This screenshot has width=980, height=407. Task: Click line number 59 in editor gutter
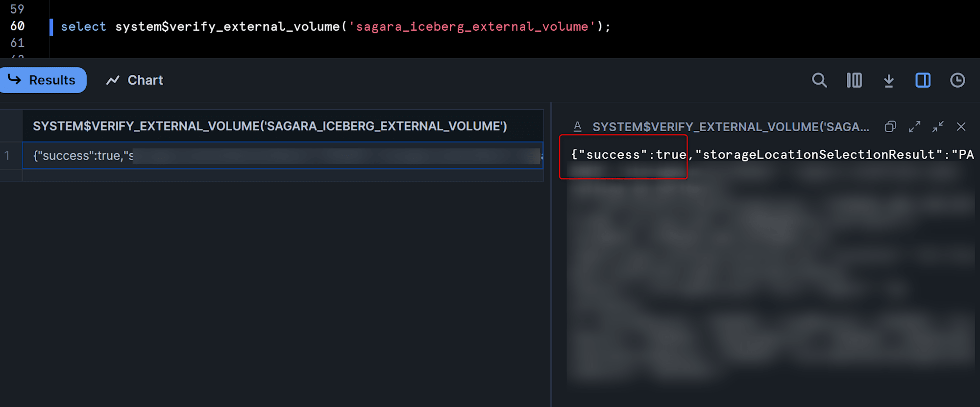(17, 9)
